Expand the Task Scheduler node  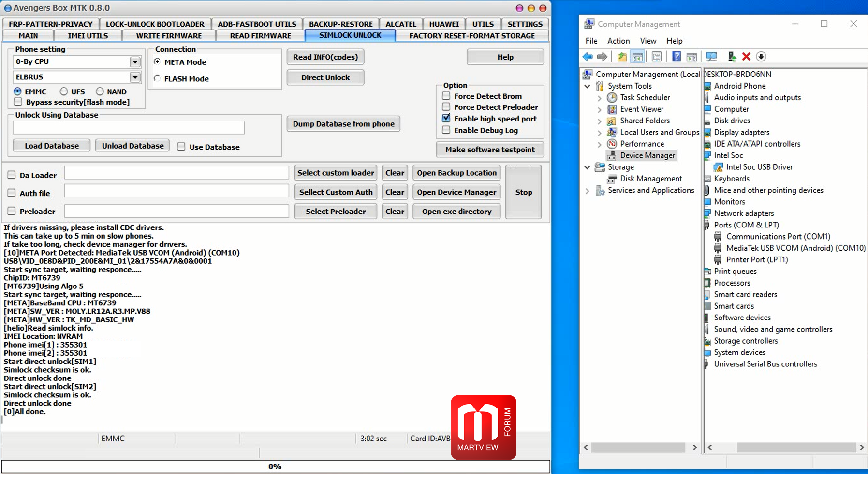pos(599,98)
